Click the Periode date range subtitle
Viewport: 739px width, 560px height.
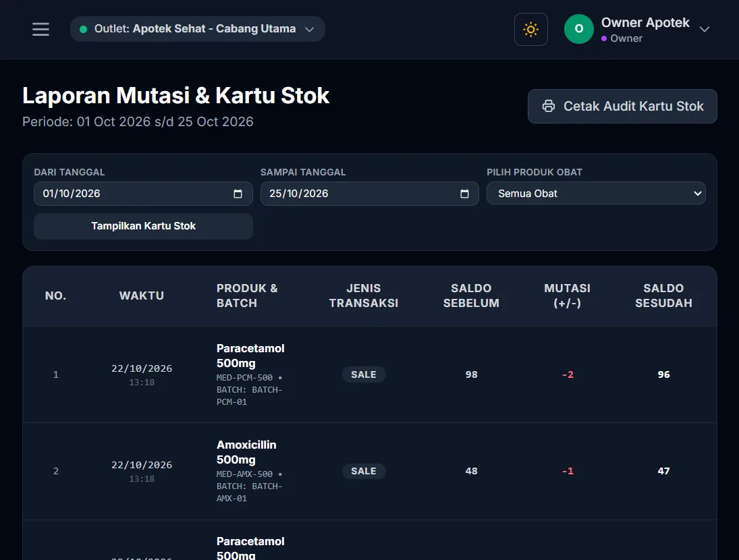click(x=138, y=122)
